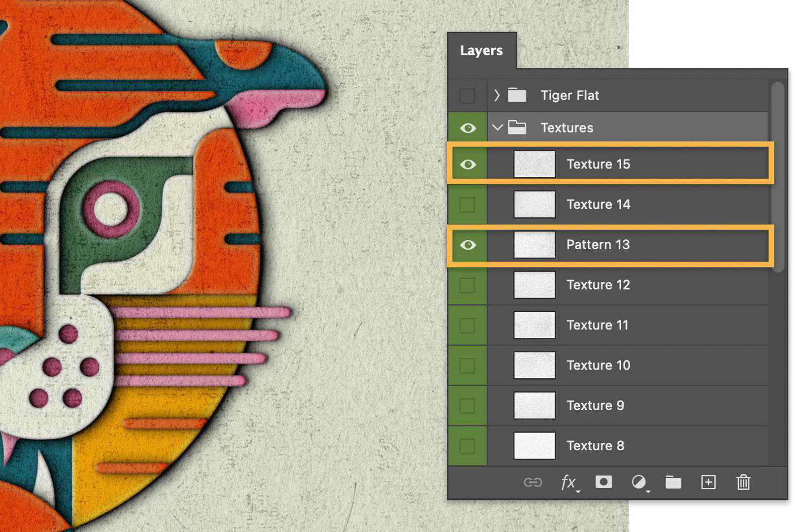
Task: Expand the Tiger Flat group
Action: tap(496, 95)
